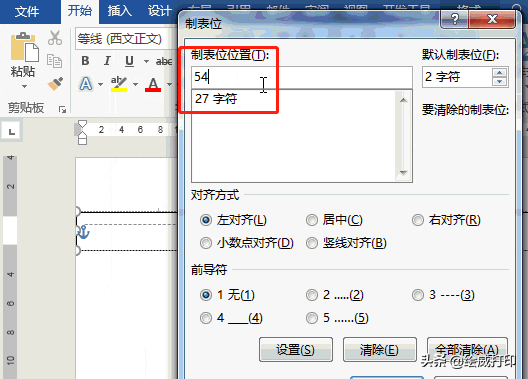This screenshot has height=379, width=528.
Task: Apply text highlight color
Action: coord(119,84)
